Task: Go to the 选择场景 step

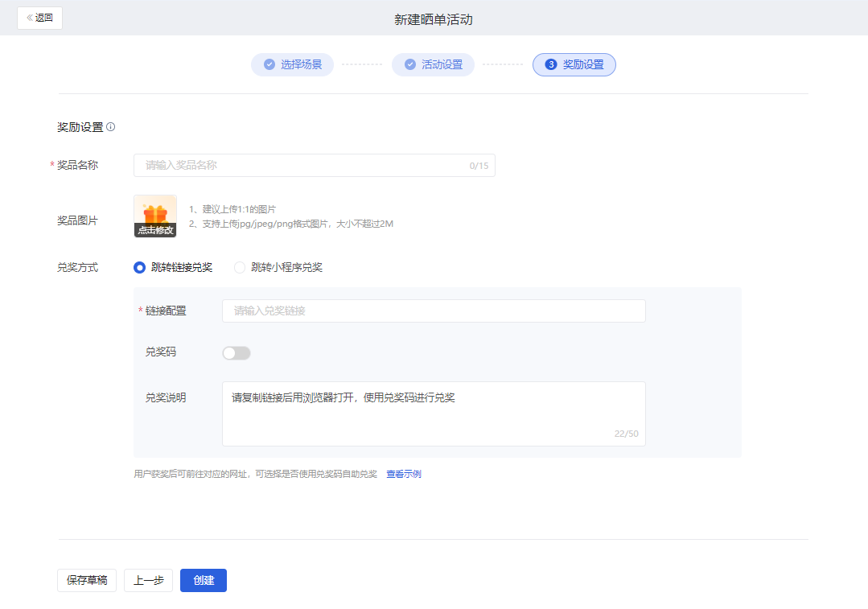Action: [x=292, y=65]
